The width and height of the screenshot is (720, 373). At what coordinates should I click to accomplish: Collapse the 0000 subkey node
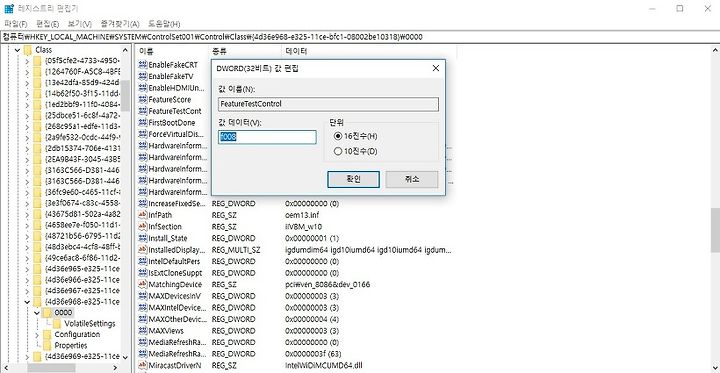(38, 313)
